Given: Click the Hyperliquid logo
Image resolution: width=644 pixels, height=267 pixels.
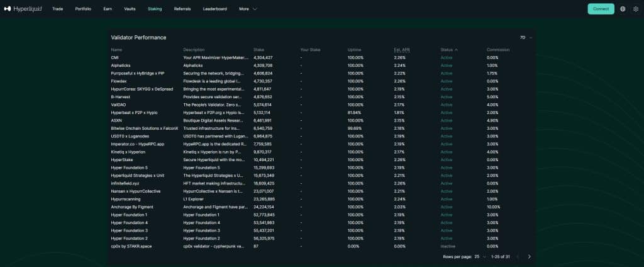Looking at the screenshot, I should 23,9.
